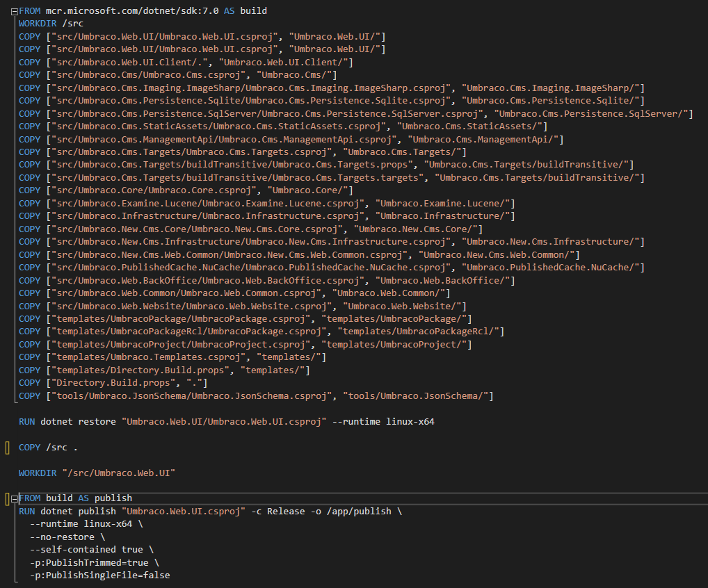Viewport: 708px width, 588px height.
Task: Click the Umbraco.Cms.ManagementApi.csproj COPY line
Action: (291, 140)
